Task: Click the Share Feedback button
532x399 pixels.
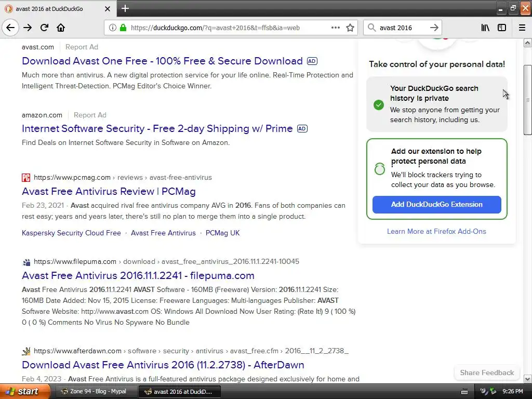Action: tap(487, 373)
